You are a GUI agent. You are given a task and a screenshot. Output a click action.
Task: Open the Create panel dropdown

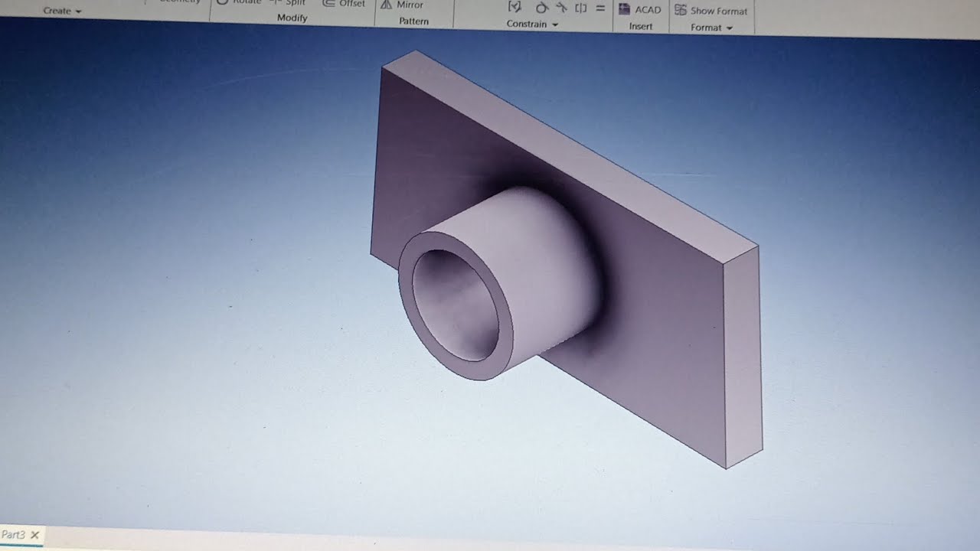click(x=62, y=11)
